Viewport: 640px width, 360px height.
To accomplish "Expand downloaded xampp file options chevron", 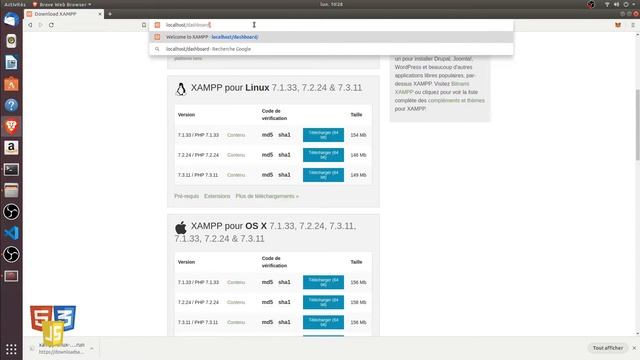I will tap(92, 349).
